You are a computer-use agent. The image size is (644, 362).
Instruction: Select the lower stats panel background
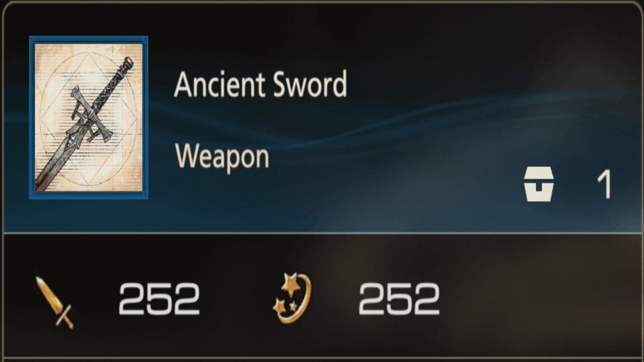tap(322, 297)
